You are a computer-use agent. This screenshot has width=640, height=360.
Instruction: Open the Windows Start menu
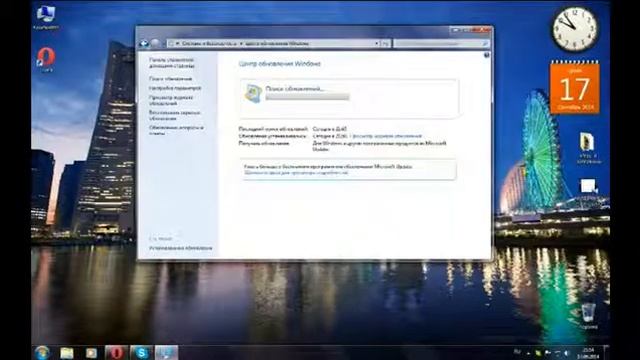(42, 353)
